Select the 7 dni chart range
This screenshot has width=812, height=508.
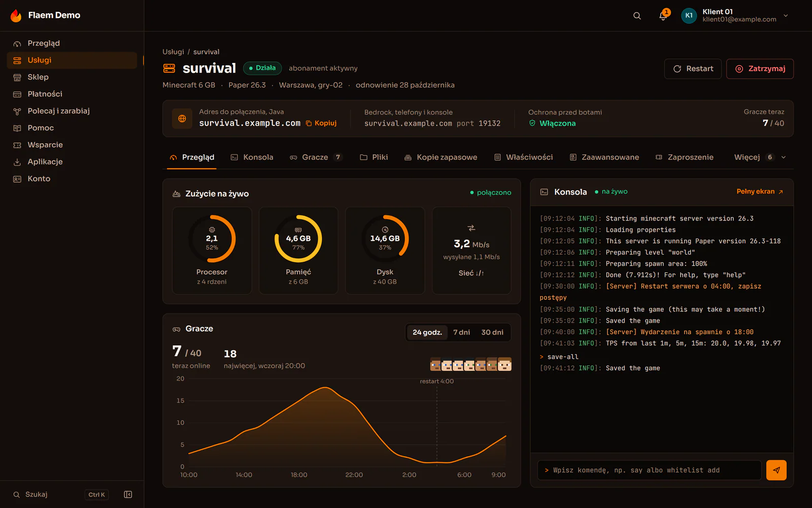pos(461,332)
